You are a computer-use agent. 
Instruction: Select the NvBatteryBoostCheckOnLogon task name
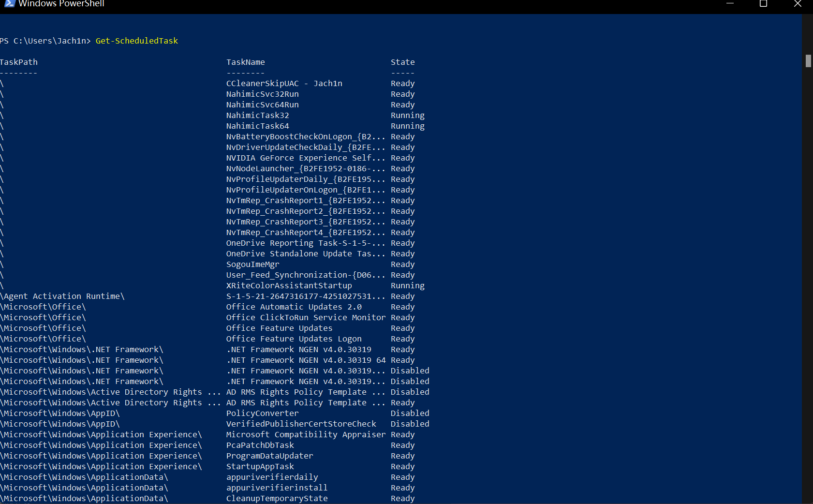tap(306, 136)
